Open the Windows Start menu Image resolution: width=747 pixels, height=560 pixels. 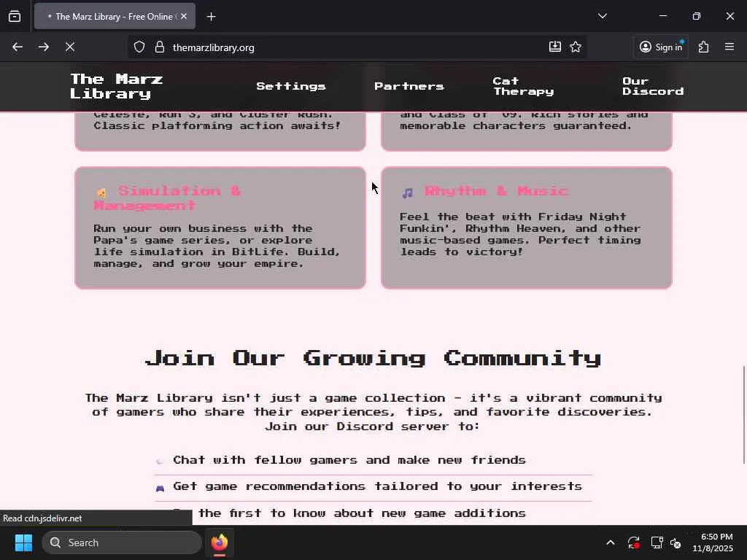pyautogui.click(x=23, y=542)
